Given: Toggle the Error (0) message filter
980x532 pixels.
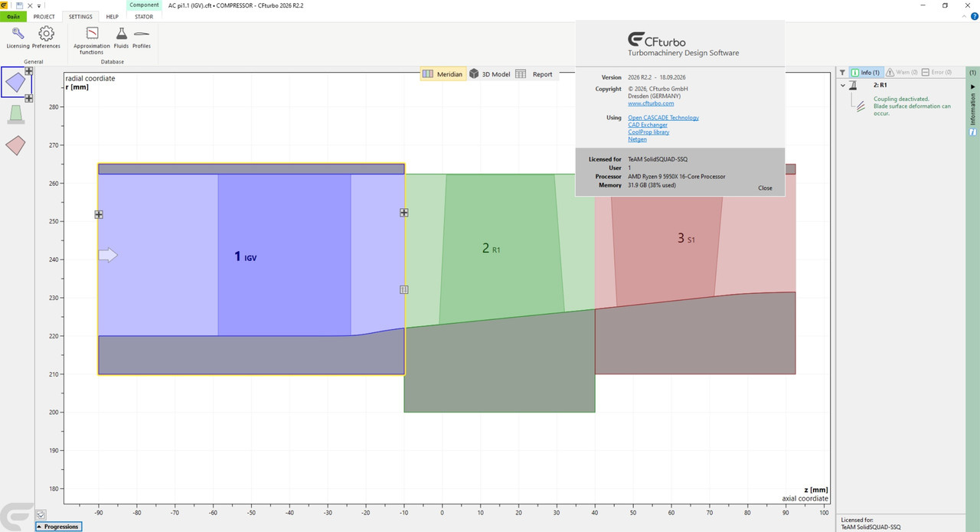Looking at the screenshot, I should [x=937, y=72].
